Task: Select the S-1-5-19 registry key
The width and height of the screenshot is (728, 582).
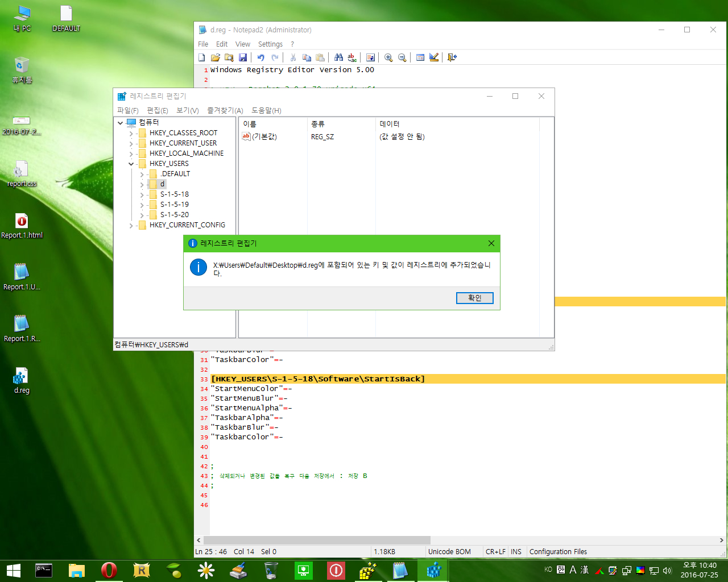Action: click(x=174, y=205)
